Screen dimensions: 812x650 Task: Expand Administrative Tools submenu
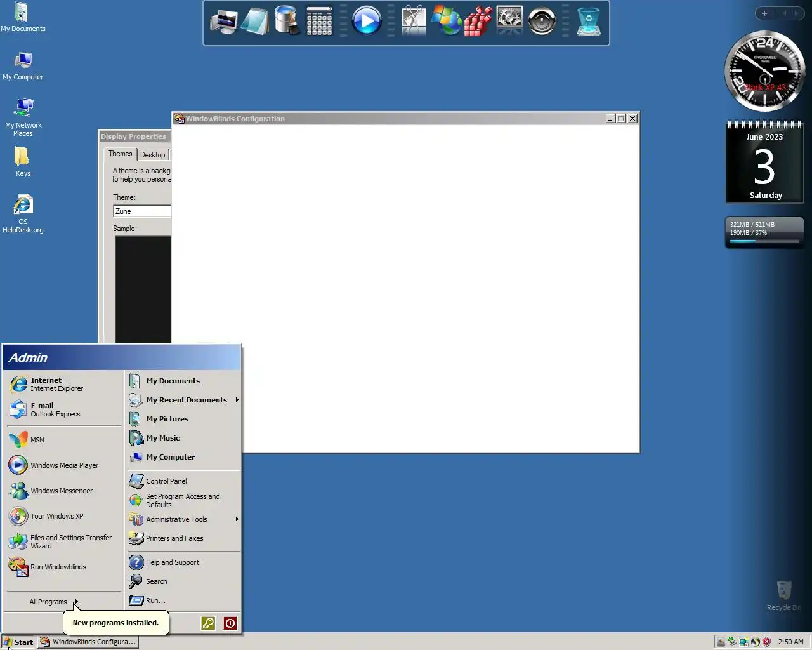click(x=184, y=519)
